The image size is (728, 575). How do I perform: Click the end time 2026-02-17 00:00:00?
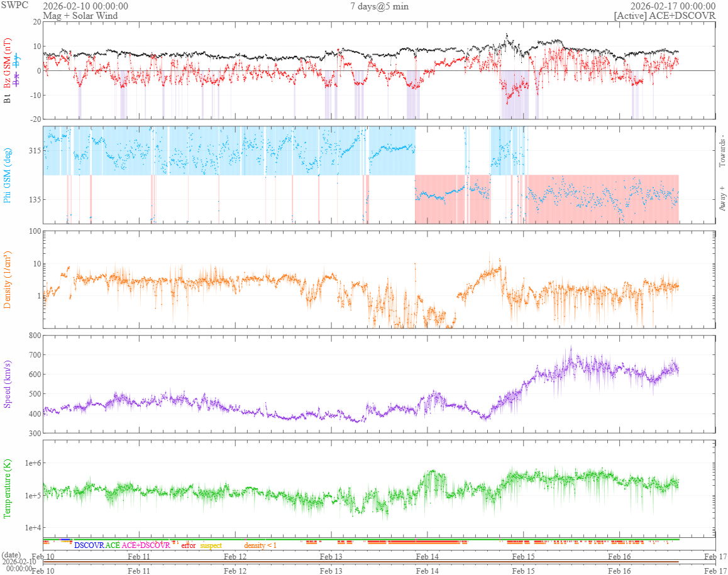(673, 6)
